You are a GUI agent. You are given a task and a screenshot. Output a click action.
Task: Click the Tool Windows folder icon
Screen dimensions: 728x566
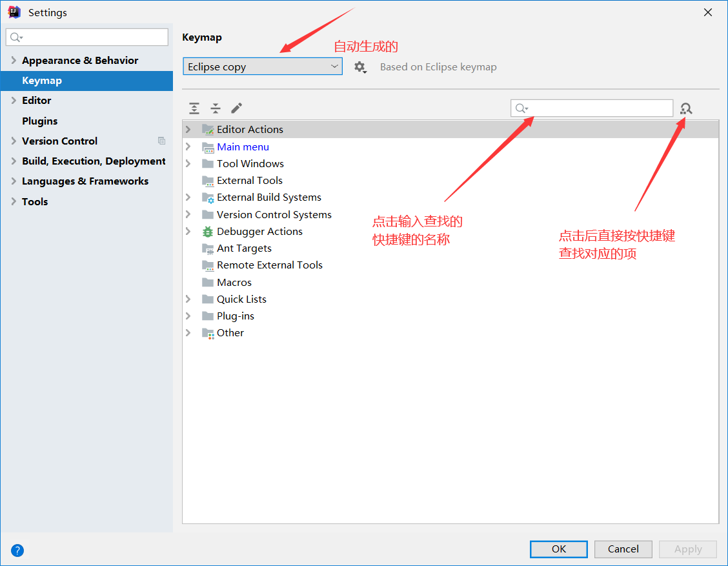208,163
